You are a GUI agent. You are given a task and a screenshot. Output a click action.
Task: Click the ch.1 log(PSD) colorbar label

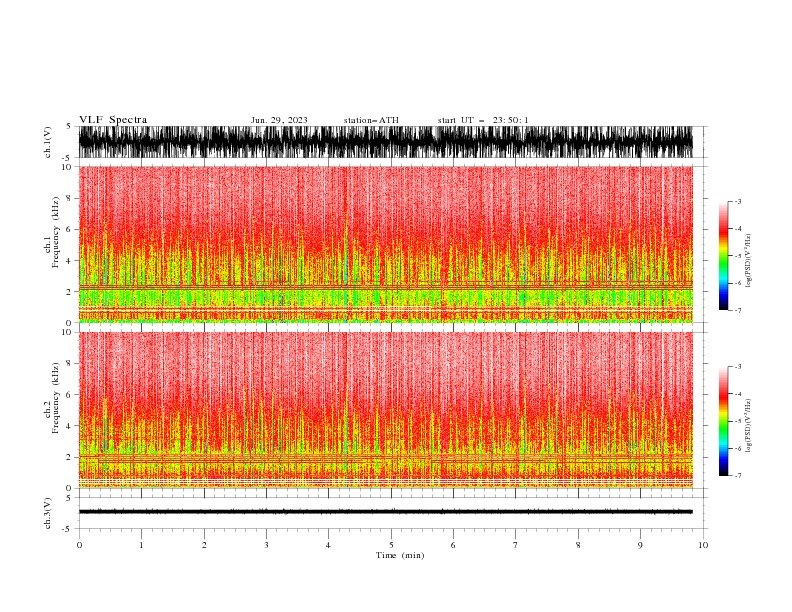[x=748, y=261]
